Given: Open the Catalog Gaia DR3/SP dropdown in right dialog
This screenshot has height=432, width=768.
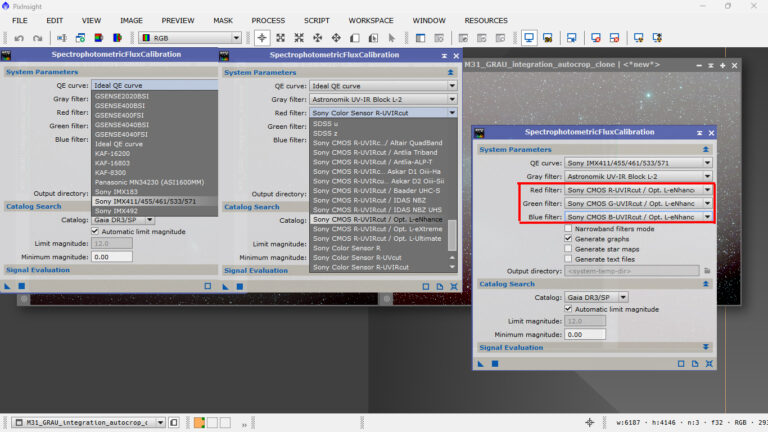Looking at the screenshot, I should coord(596,297).
